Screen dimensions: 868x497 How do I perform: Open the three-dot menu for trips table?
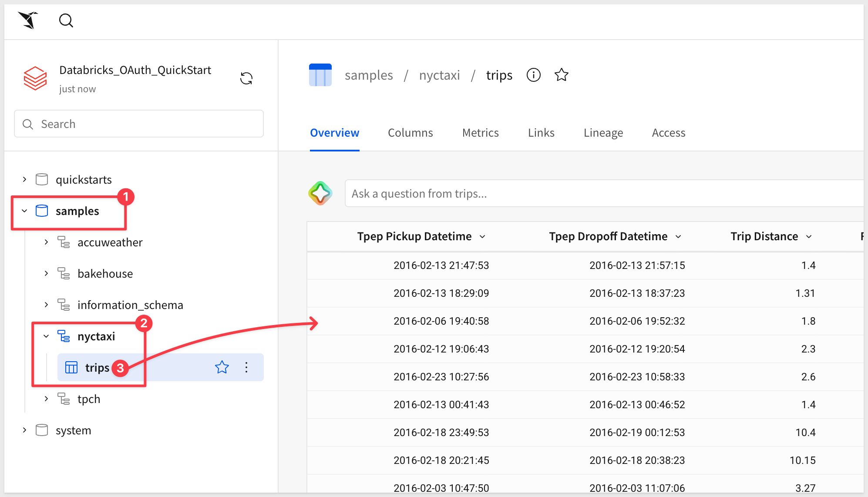coord(246,367)
